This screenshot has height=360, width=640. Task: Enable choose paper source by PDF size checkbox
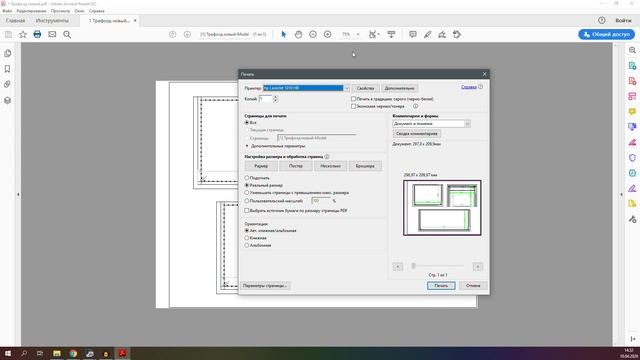247,211
